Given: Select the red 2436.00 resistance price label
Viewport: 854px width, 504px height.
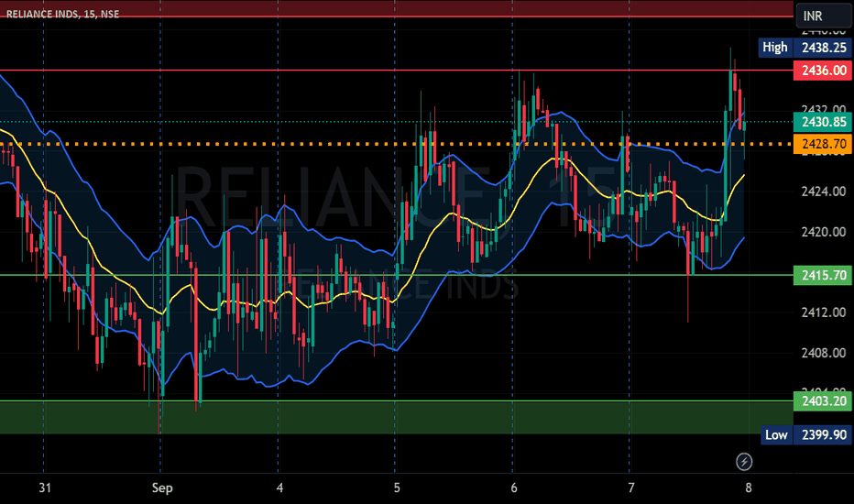Looking at the screenshot, I should (x=823, y=71).
